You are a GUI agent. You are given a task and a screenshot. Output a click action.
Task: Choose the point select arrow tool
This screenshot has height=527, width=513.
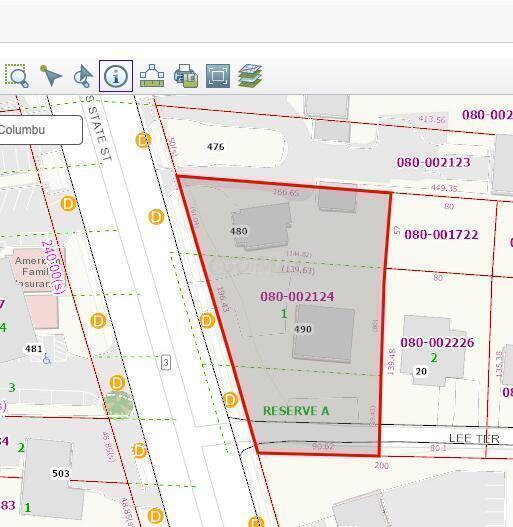pos(50,76)
